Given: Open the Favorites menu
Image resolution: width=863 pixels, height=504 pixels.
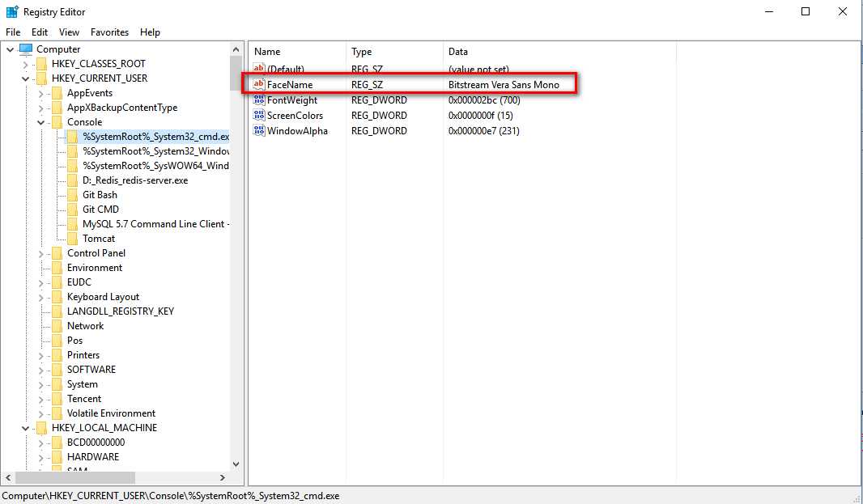Looking at the screenshot, I should [x=109, y=32].
